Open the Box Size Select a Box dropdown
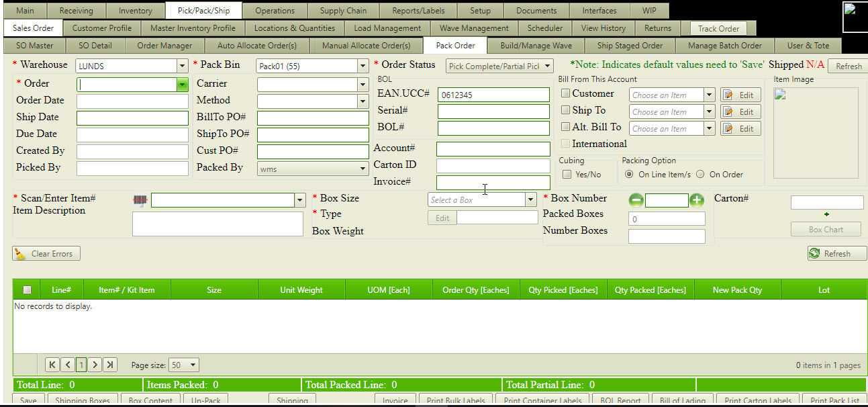The image size is (868, 407). 530,199
